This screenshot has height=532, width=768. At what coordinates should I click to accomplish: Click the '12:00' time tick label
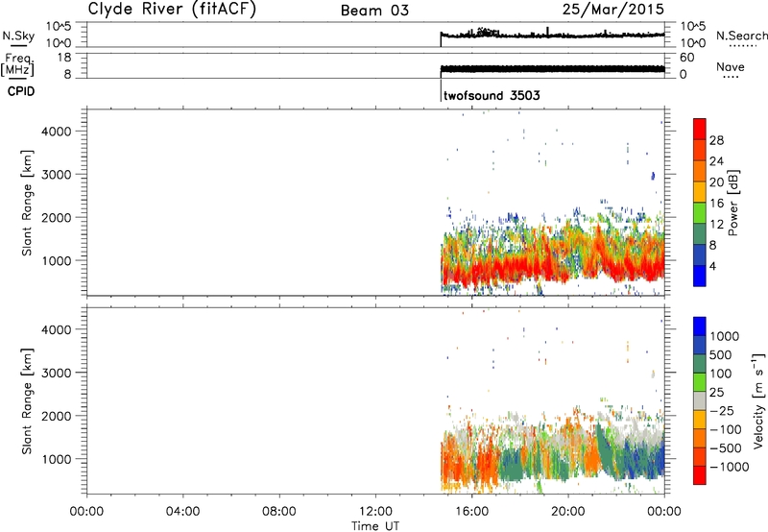click(x=375, y=512)
